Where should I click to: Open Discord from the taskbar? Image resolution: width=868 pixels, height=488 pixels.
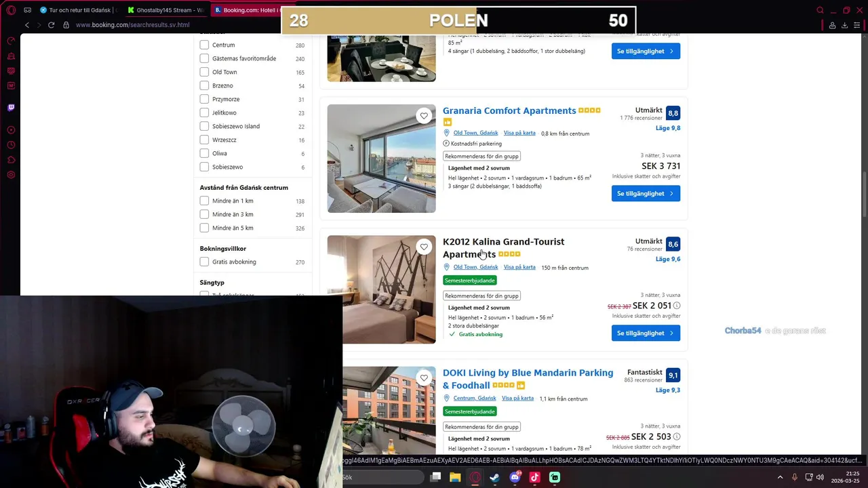pos(515,477)
